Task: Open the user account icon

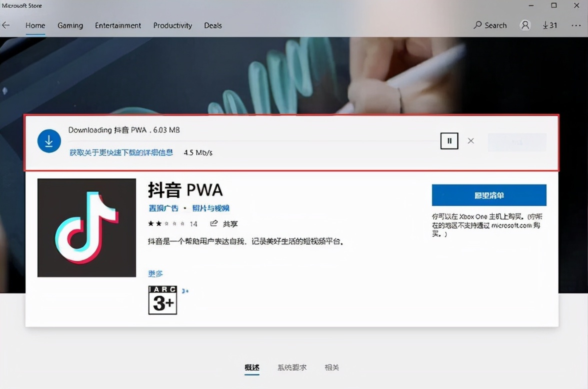Action: pos(525,25)
